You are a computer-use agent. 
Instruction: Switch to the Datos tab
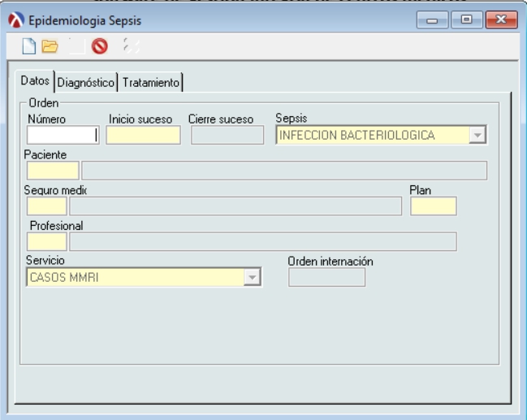click(35, 81)
